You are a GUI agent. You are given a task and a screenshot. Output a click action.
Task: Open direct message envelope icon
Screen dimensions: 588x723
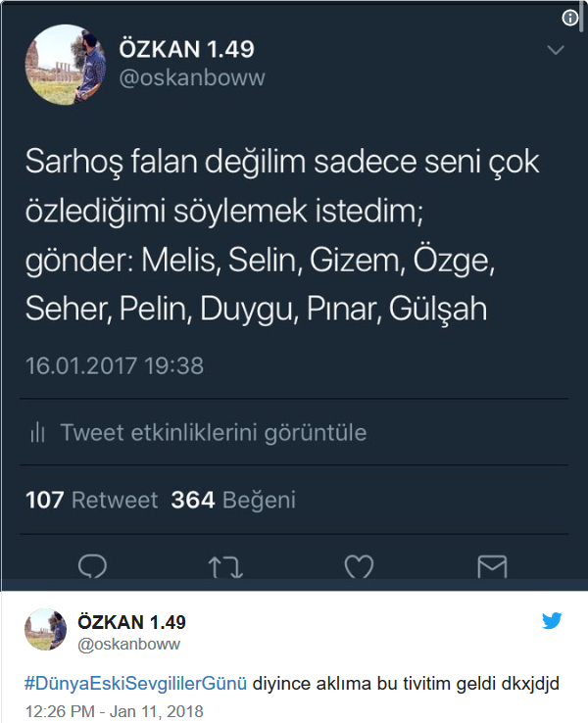tap(492, 566)
